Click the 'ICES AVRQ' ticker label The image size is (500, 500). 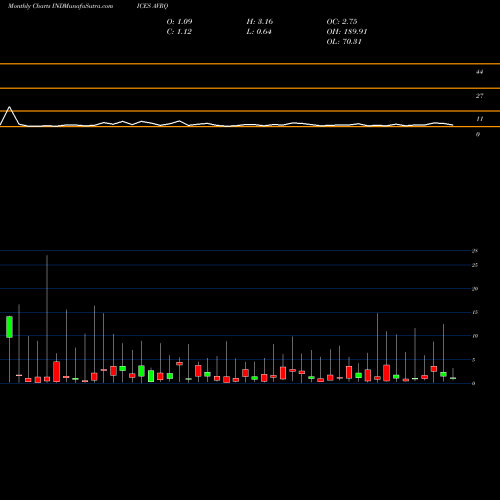[x=152, y=6]
